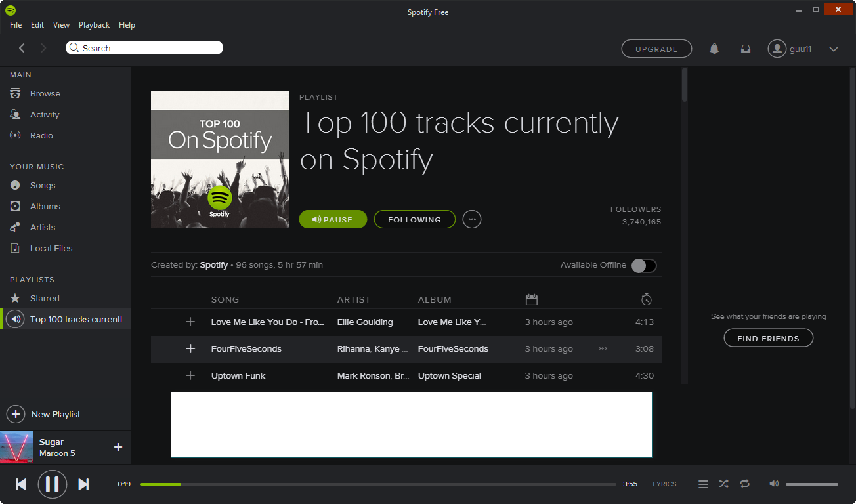Toggle shuffle mode
The width and height of the screenshot is (856, 504).
tap(723, 484)
